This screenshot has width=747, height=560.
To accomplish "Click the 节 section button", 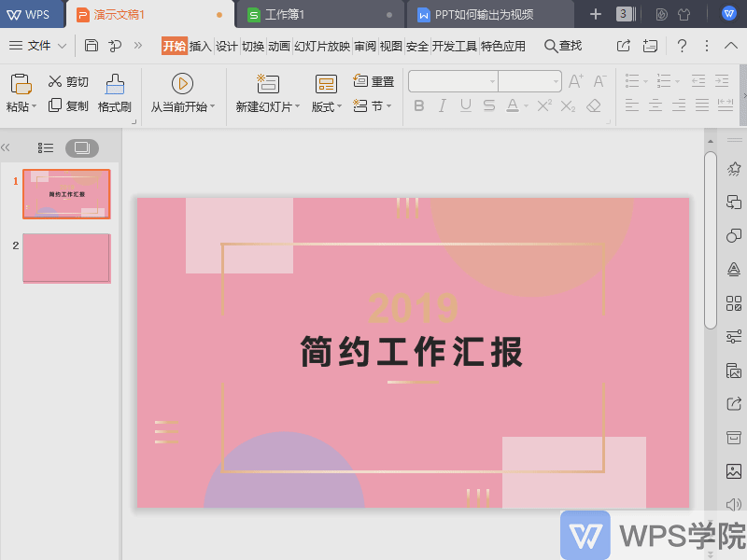I will click(374, 105).
